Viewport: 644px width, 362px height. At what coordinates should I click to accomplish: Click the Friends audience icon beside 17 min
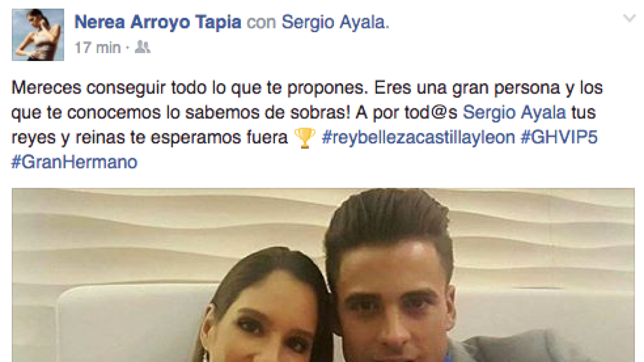click(142, 47)
